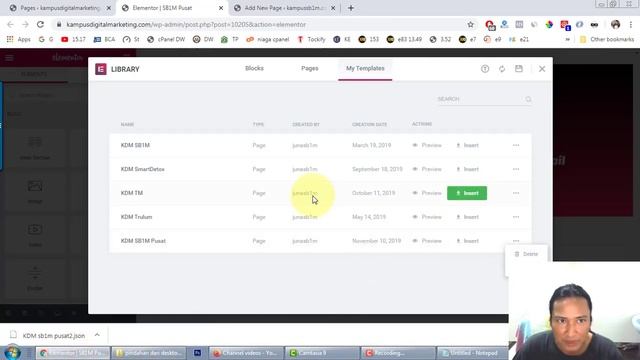Open the cPanel DW bookmark
640x360 pixels.
click(x=166, y=39)
